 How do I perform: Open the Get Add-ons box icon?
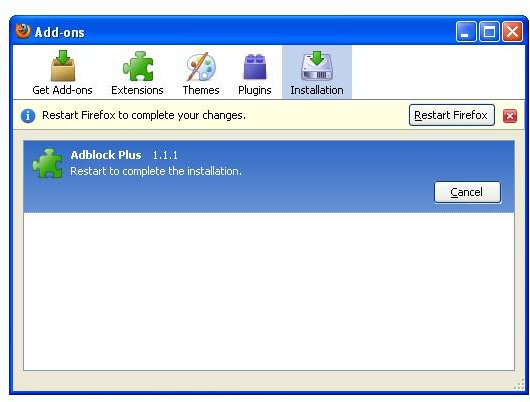[x=63, y=66]
